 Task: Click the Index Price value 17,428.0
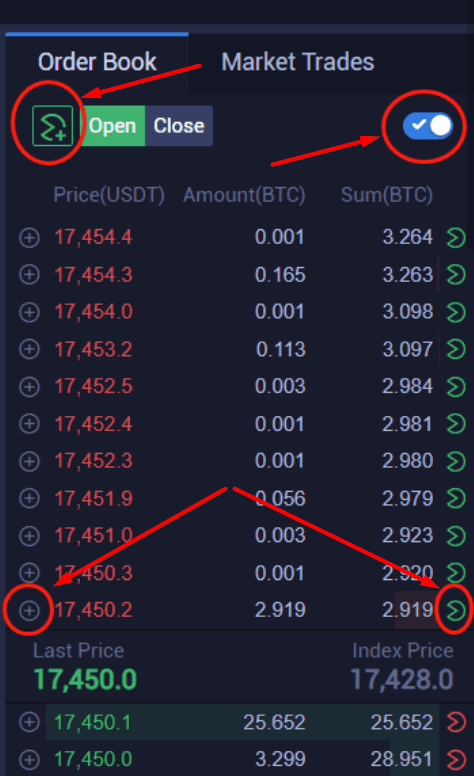(402, 679)
